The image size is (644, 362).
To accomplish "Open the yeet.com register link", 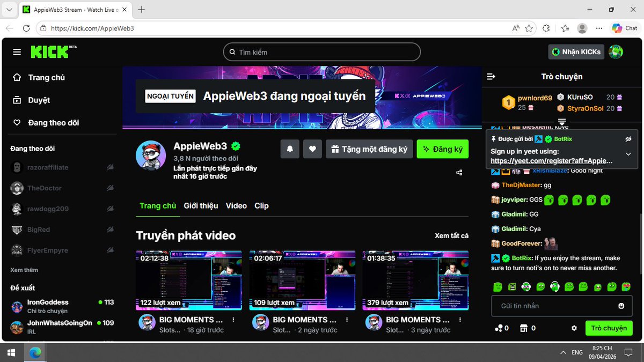I will pyautogui.click(x=552, y=160).
